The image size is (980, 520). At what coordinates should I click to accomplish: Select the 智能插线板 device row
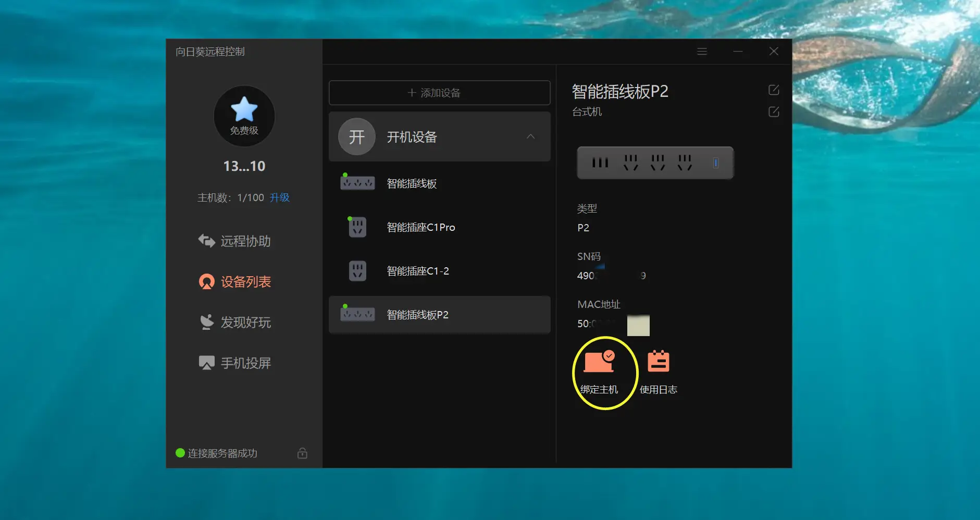[439, 183]
